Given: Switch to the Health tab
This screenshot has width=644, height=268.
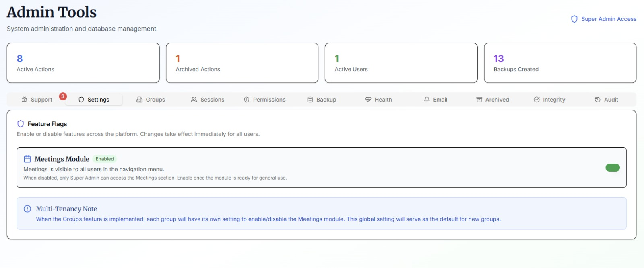Looking at the screenshot, I should click(378, 100).
